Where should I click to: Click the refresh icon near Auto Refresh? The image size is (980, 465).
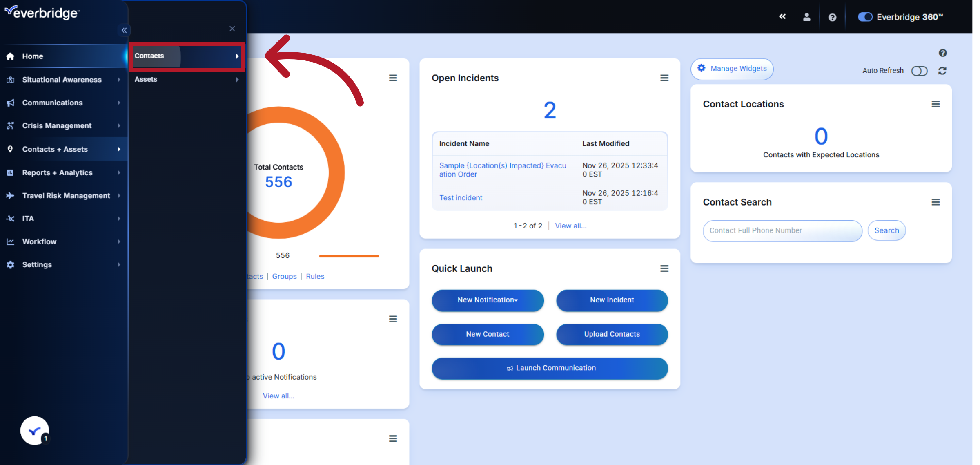pos(942,71)
